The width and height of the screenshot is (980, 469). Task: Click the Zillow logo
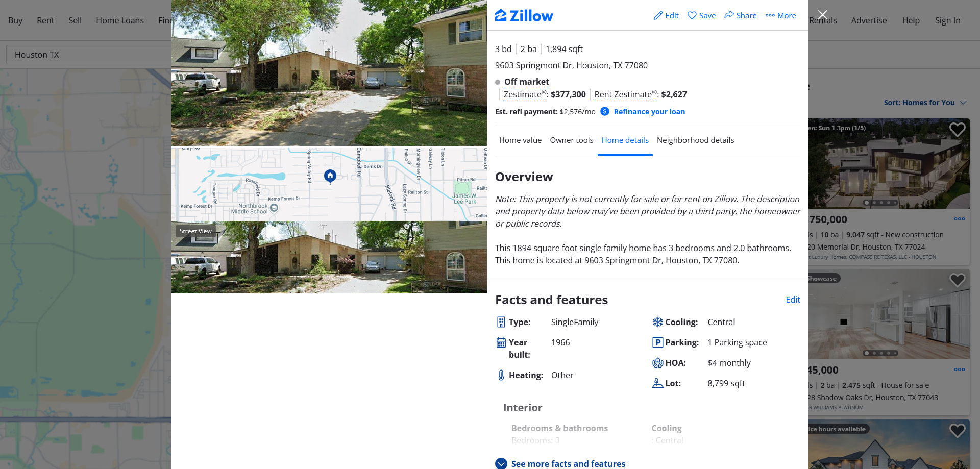[x=524, y=16]
